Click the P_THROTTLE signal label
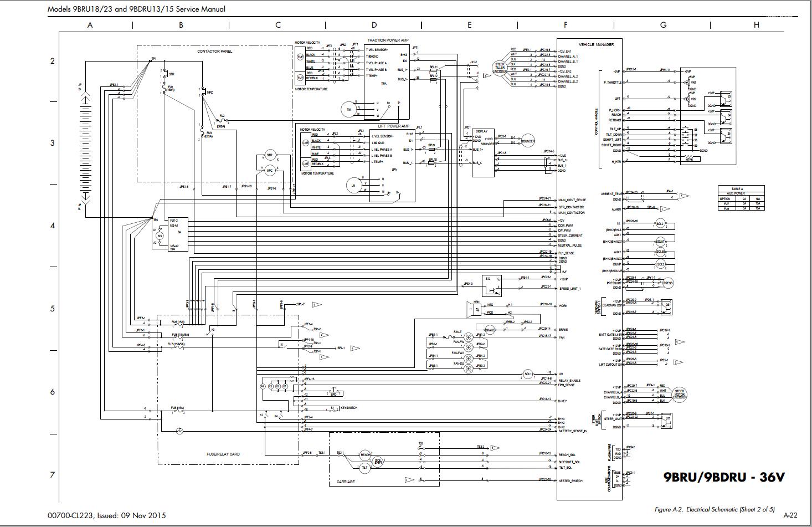This screenshot has width=812, height=527. tap(613, 82)
